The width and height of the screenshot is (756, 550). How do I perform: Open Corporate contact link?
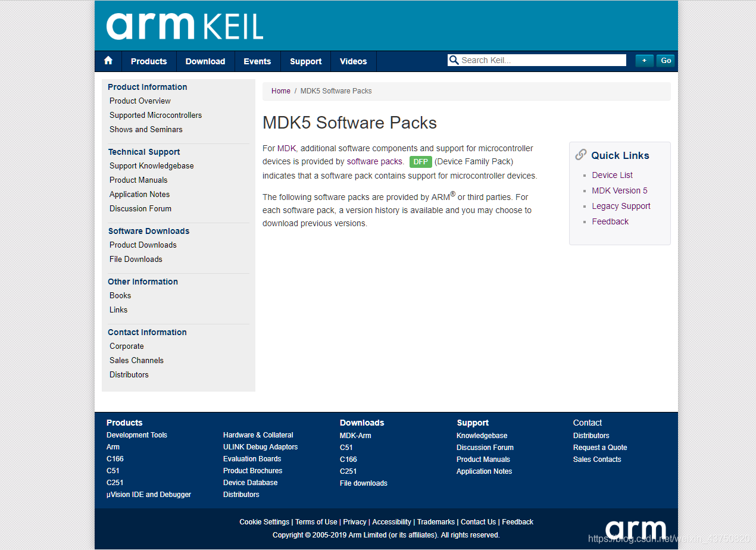tap(127, 346)
